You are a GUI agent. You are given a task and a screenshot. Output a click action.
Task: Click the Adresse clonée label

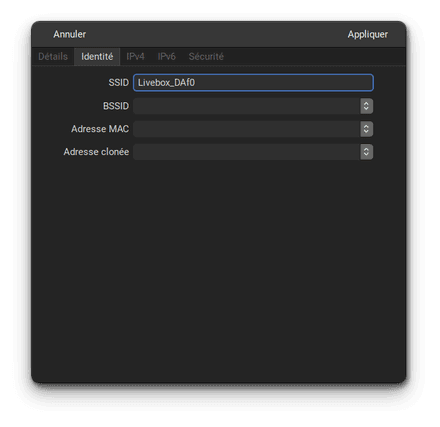coord(96,152)
